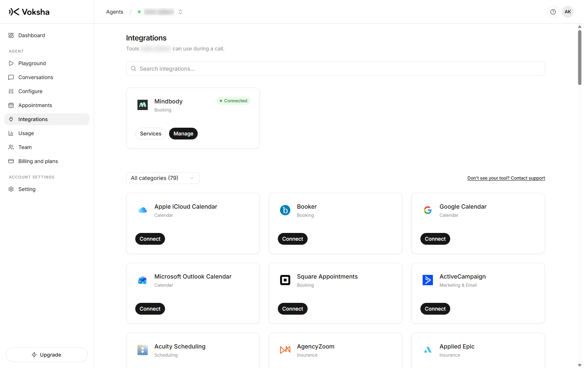Click Manage on the Mindbody card
The width and height of the screenshot is (588, 368).
point(183,134)
